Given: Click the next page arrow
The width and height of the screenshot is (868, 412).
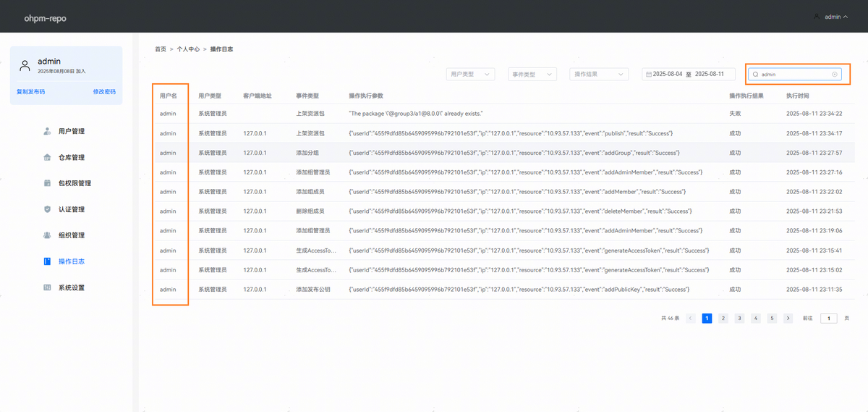Looking at the screenshot, I should click(x=788, y=318).
